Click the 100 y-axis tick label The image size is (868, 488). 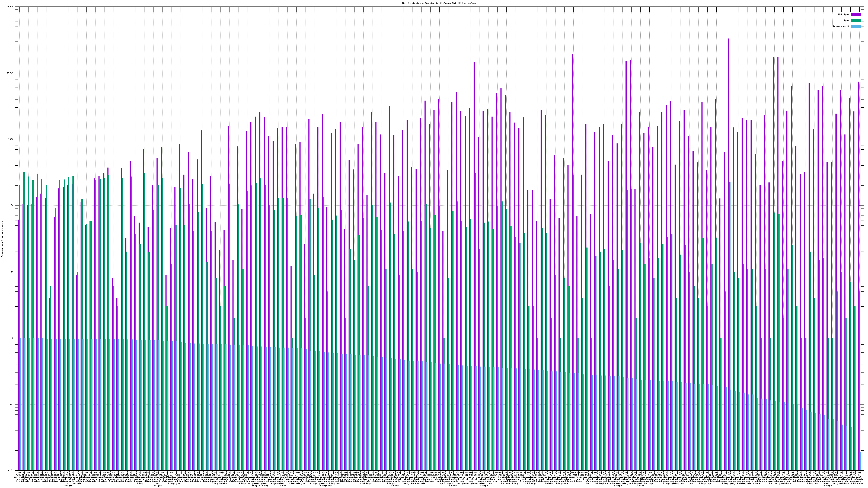(x=12, y=206)
